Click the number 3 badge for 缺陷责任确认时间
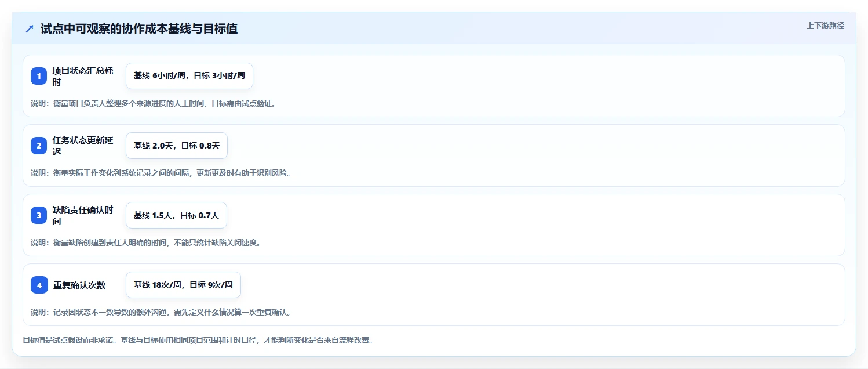868x369 pixels. (x=39, y=215)
